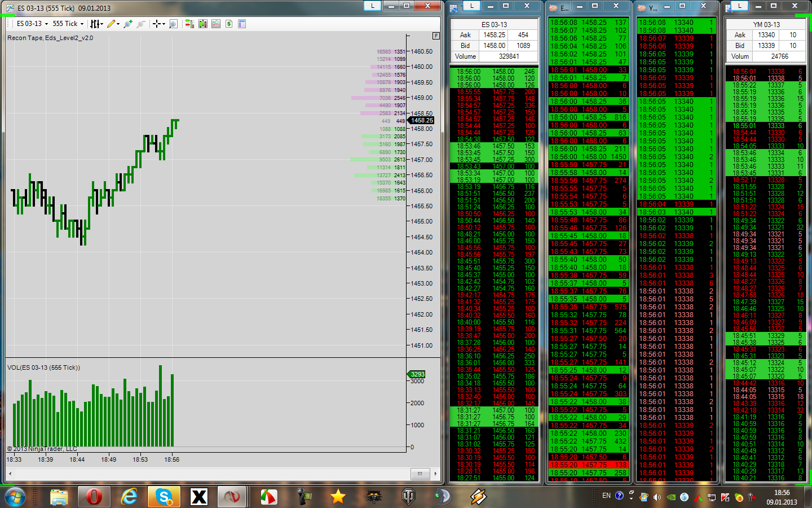
Task: Open the Indicators chart icon
Action: coord(216,24)
